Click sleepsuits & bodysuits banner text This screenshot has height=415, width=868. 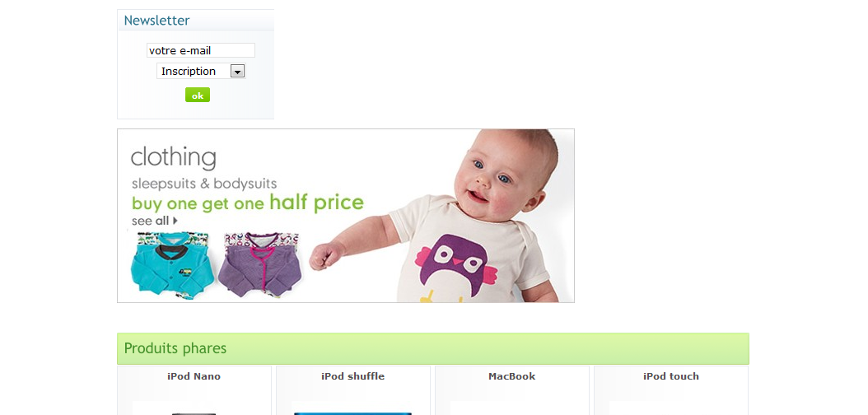(204, 184)
